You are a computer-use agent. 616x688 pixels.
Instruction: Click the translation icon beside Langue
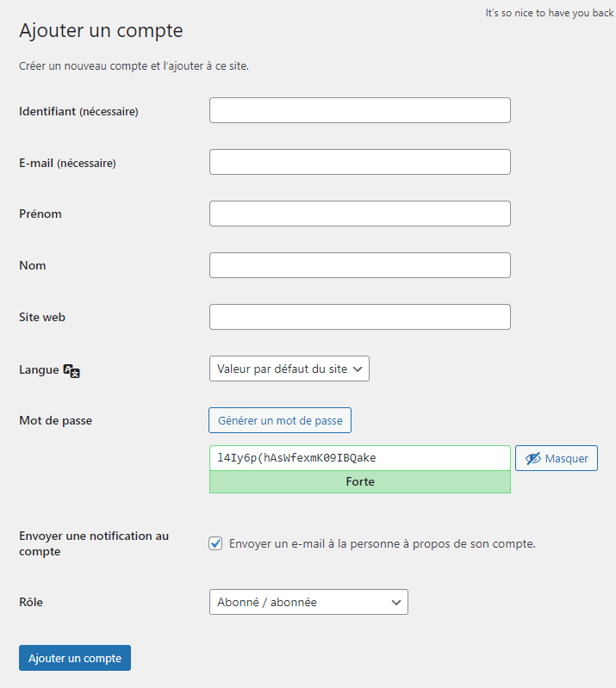point(72,370)
